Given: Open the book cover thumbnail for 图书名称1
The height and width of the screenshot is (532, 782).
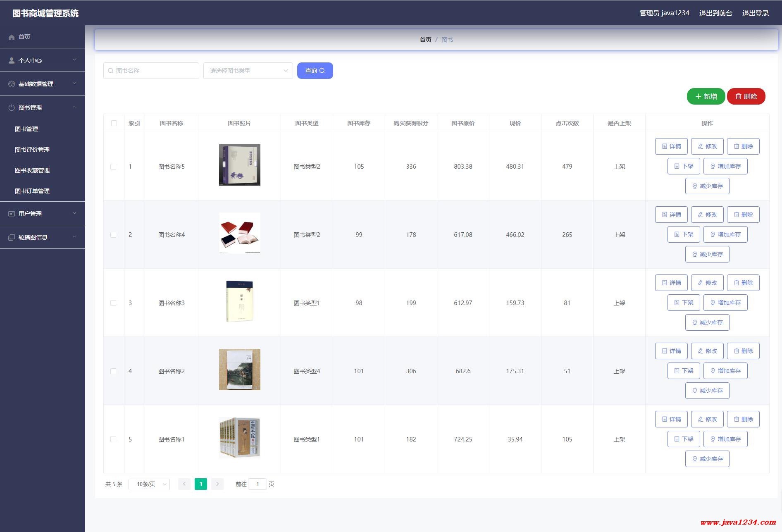Looking at the screenshot, I should pyautogui.click(x=240, y=438).
